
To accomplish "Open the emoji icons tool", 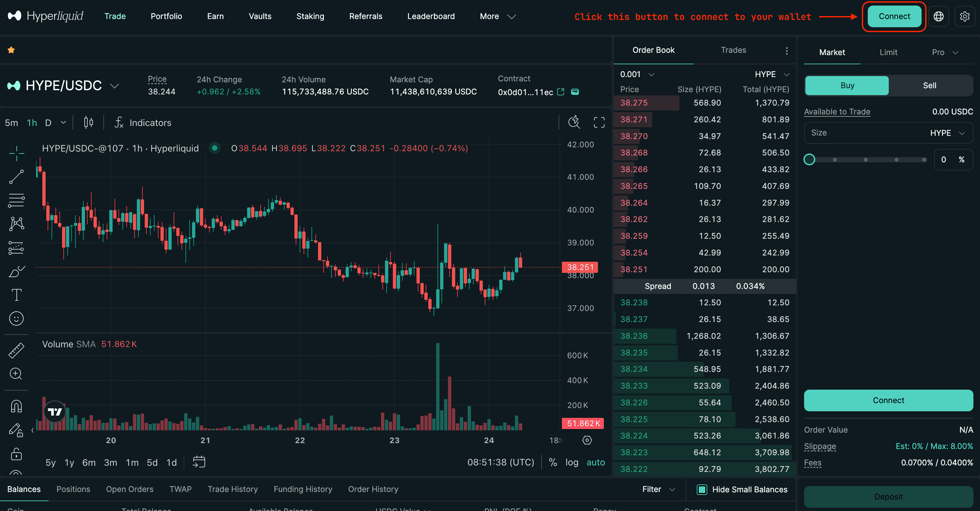I will click(x=16, y=318).
